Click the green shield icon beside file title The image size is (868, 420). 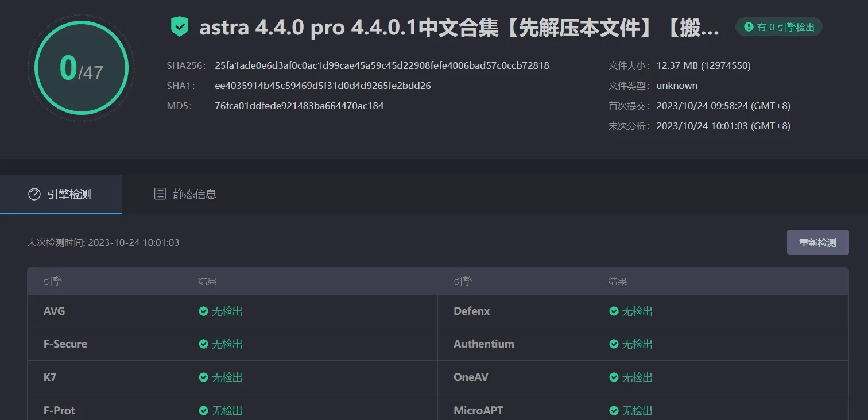(180, 27)
